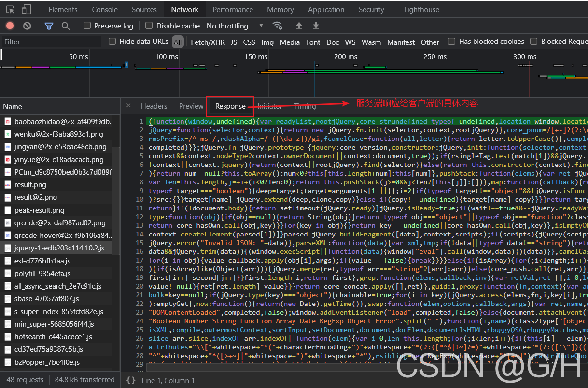
Task: Pretty print response with braces icon
Action: coord(130,380)
